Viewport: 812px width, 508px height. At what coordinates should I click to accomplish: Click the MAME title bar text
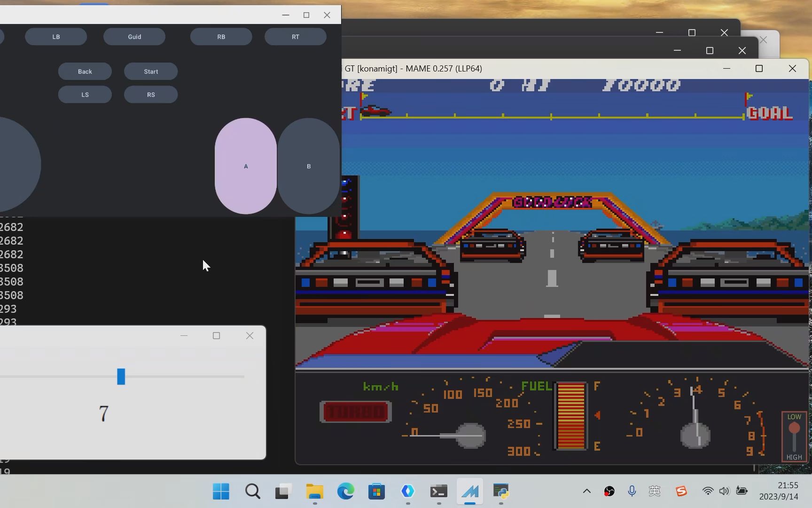[x=413, y=69]
